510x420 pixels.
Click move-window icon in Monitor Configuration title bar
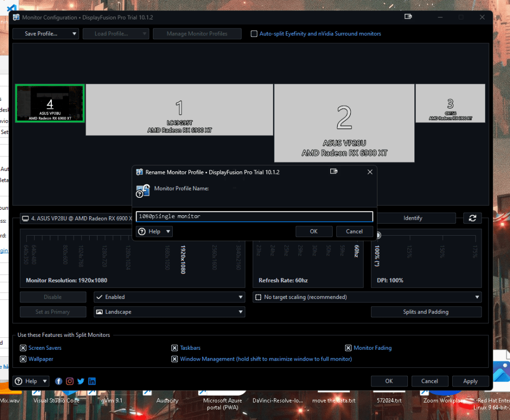coord(408,16)
